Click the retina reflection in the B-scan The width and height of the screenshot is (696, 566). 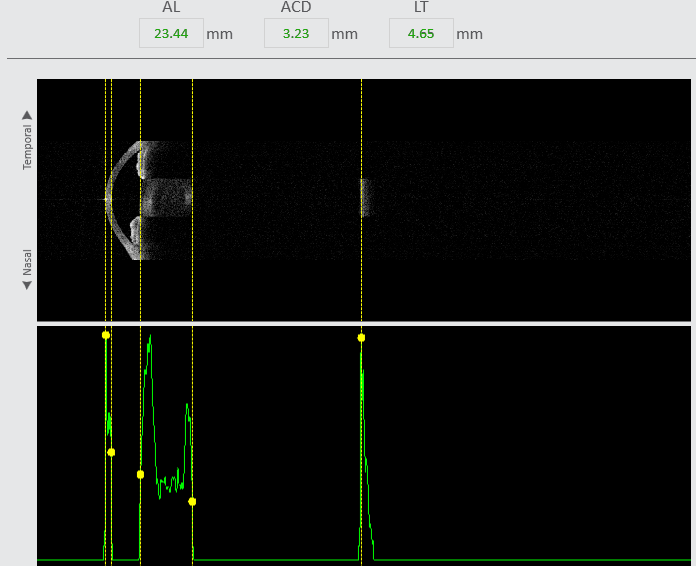[x=365, y=198]
